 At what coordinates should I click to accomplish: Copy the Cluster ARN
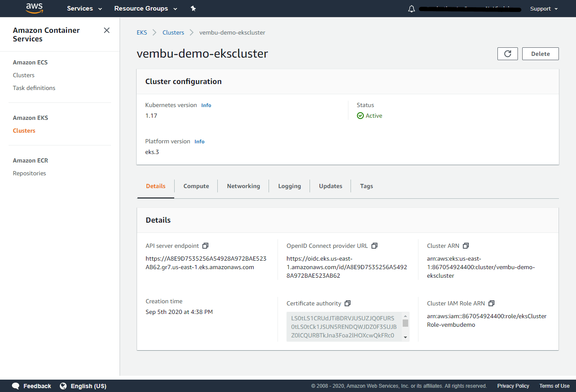[466, 246]
